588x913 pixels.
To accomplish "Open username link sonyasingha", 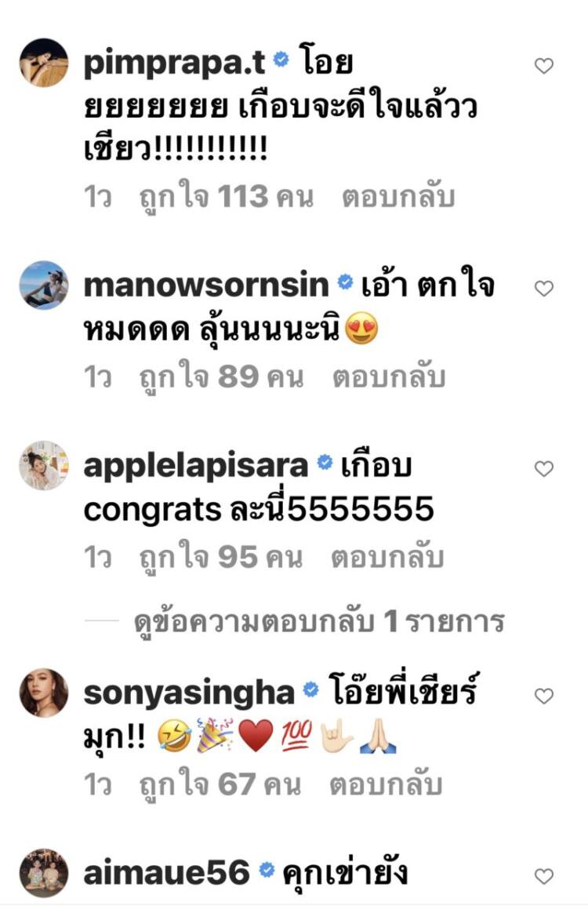I will pos(189,693).
